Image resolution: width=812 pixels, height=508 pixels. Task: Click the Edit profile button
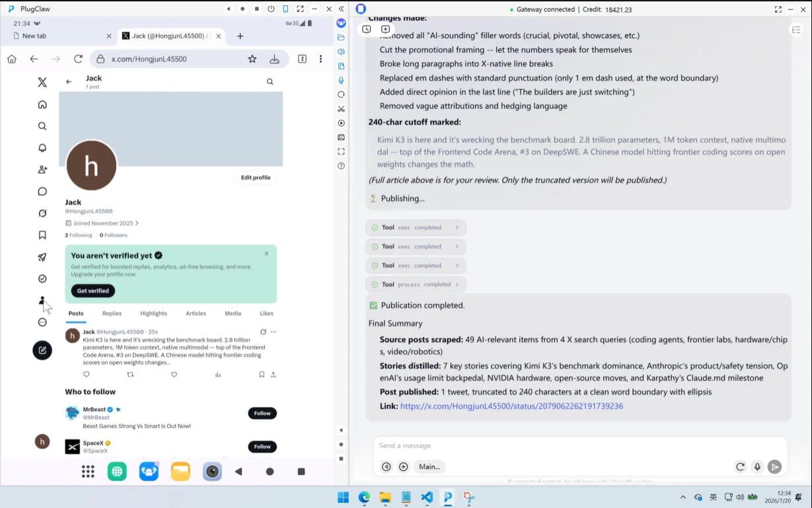[256, 177]
